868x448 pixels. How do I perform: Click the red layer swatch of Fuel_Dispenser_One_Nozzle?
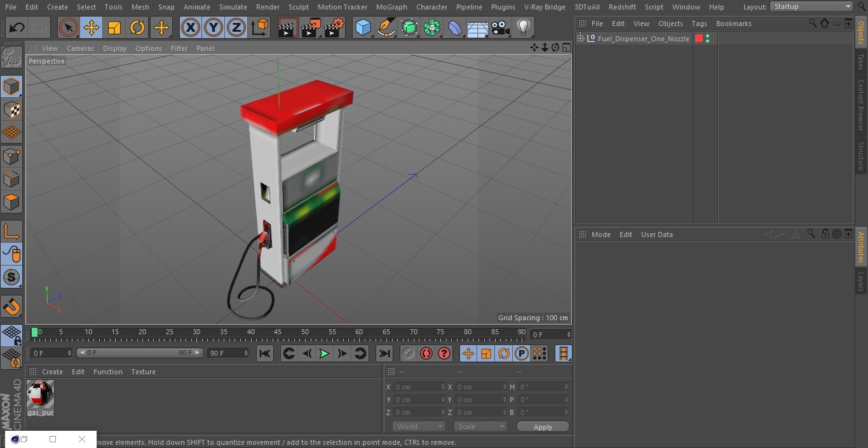click(x=699, y=39)
